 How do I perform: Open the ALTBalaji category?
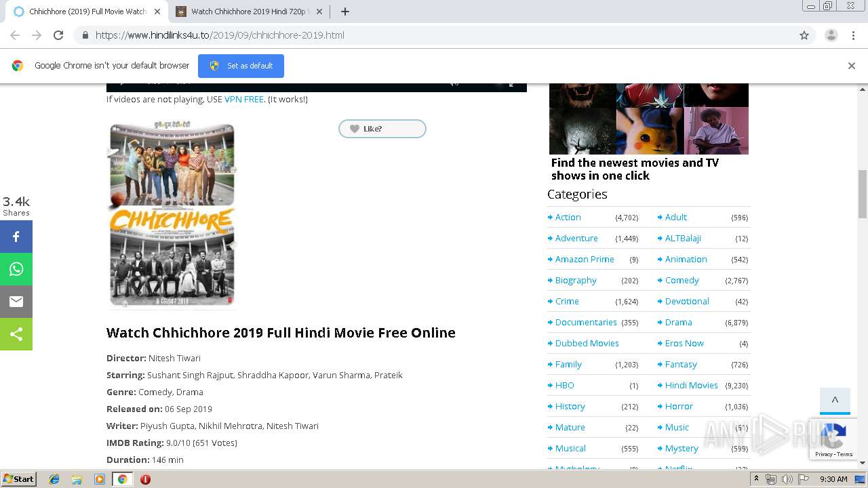[x=683, y=238]
